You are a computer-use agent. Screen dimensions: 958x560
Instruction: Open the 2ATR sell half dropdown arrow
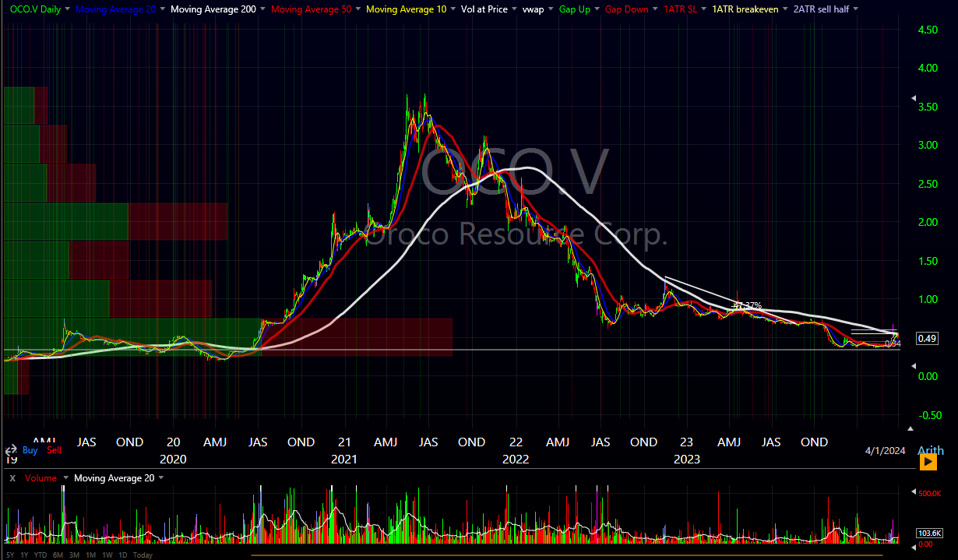(x=856, y=9)
